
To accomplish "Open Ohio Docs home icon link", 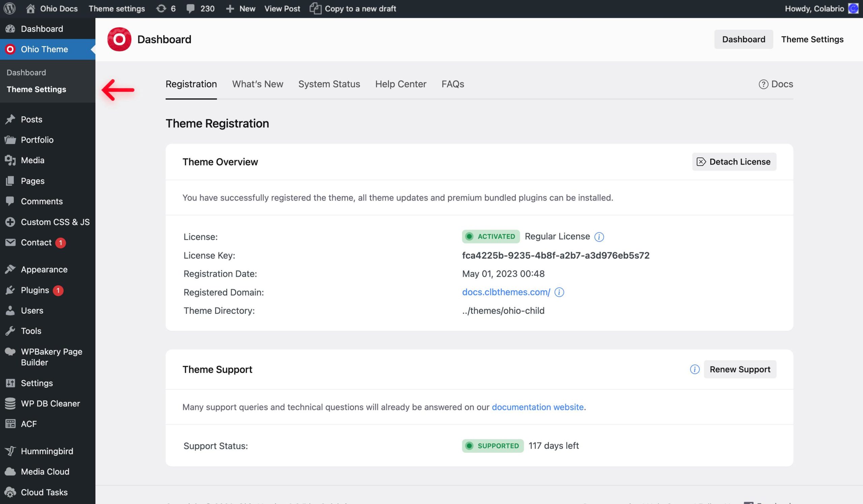I will tap(30, 8).
